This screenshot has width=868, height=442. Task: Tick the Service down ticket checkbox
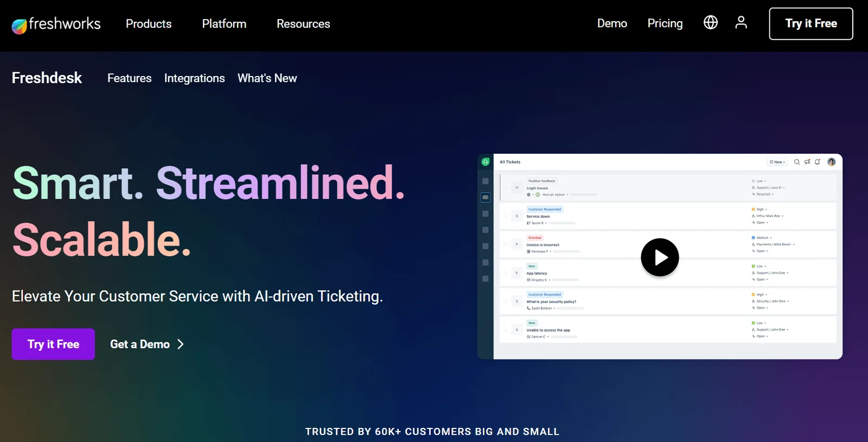(506, 216)
